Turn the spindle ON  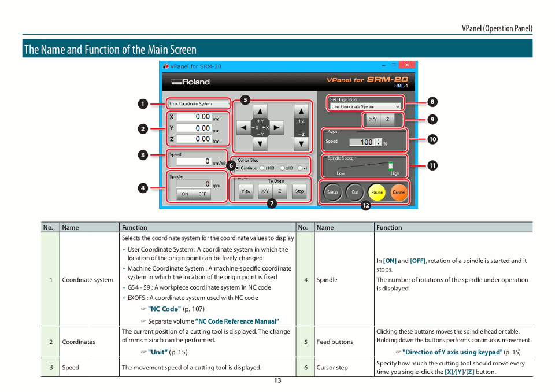185,194
